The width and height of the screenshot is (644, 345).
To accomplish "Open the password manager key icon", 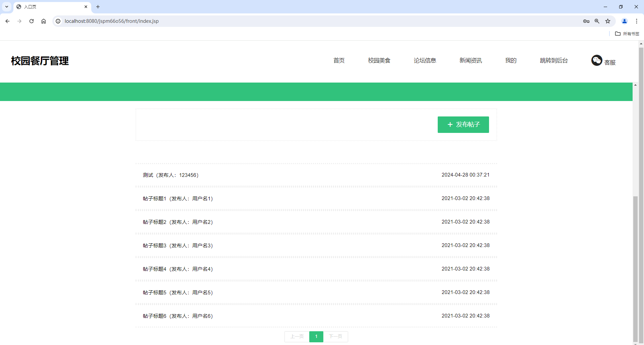I will (x=586, y=21).
